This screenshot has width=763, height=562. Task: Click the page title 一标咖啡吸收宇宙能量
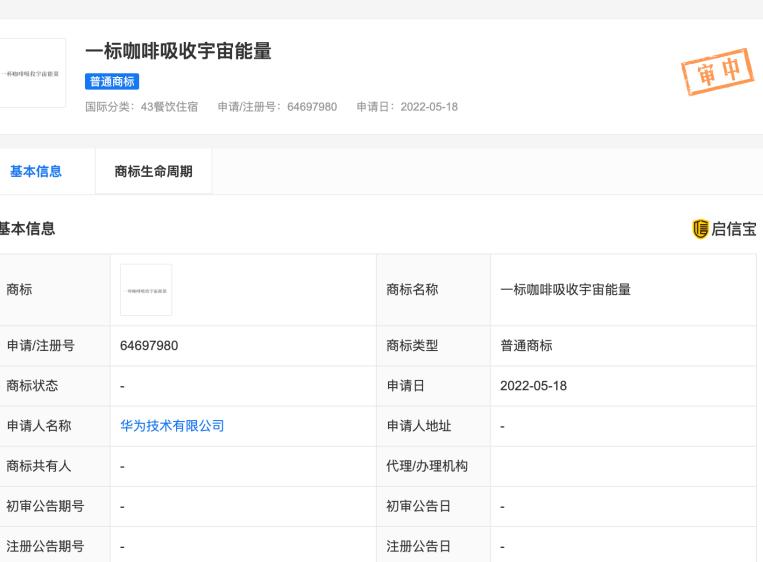(179, 52)
